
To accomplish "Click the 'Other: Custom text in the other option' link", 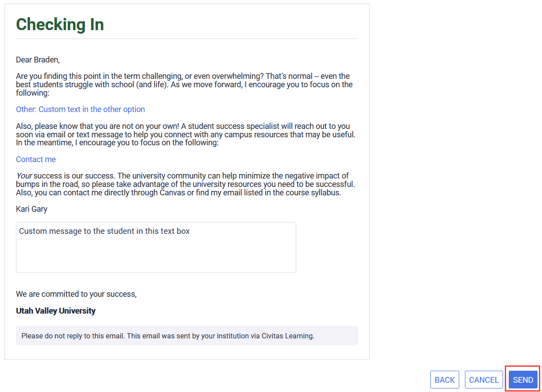I will click(80, 109).
